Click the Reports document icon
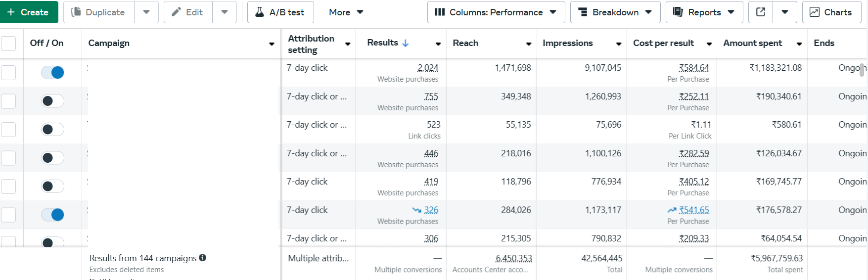868x280 pixels. click(678, 12)
